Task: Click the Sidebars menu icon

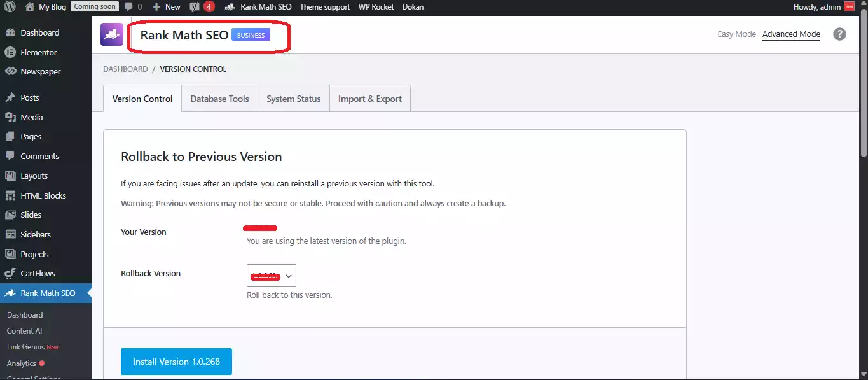Action: (x=10, y=234)
